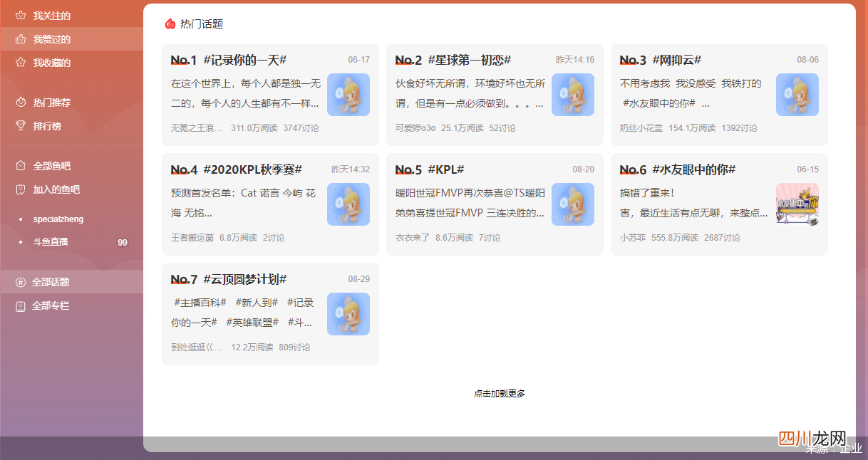
Task: Click author 到处逛逛 on the No.7 card
Action: point(197,347)
